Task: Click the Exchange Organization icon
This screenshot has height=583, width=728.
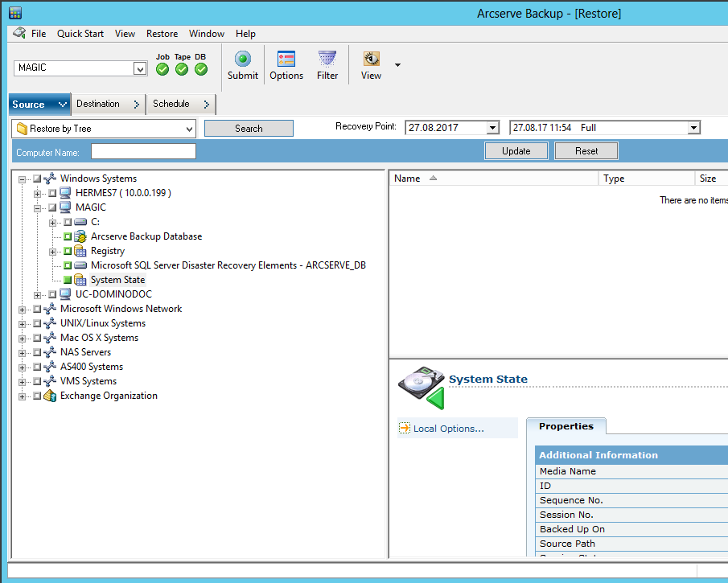Action: coord(50,396)
